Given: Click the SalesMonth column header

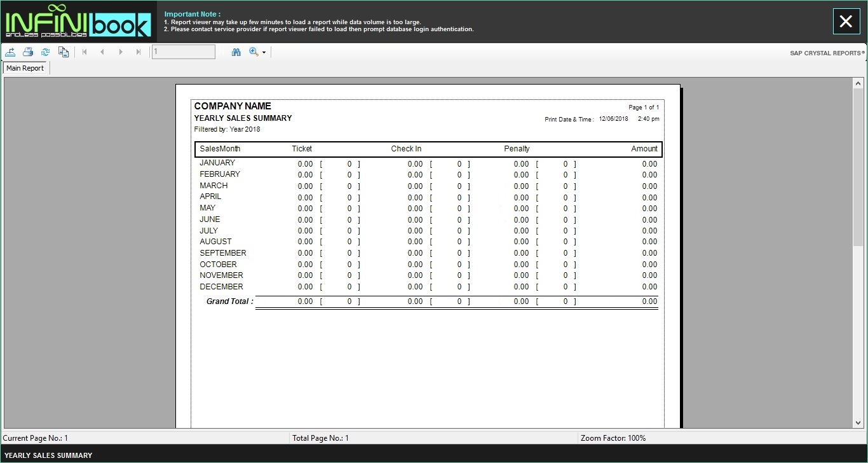Looking at the screenshot, I should [x=220, y=149].
